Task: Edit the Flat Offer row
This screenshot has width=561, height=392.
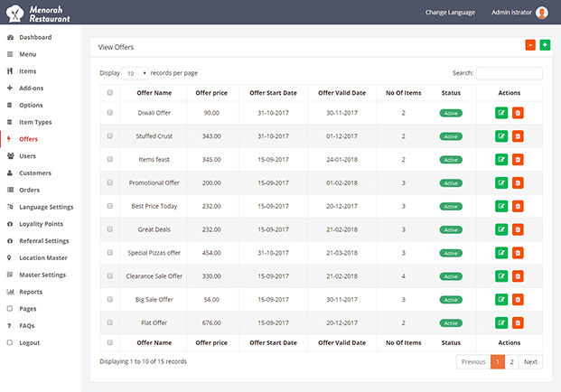Action: tap(501, 323)
